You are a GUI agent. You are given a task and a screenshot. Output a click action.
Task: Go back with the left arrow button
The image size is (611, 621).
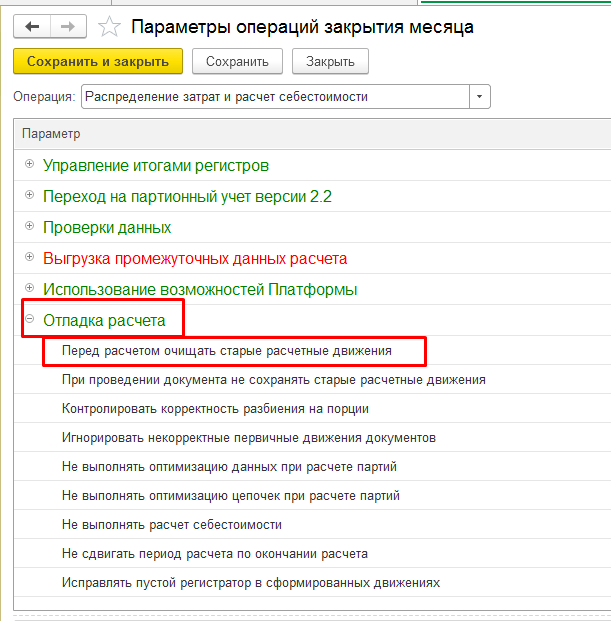[32, 27]
